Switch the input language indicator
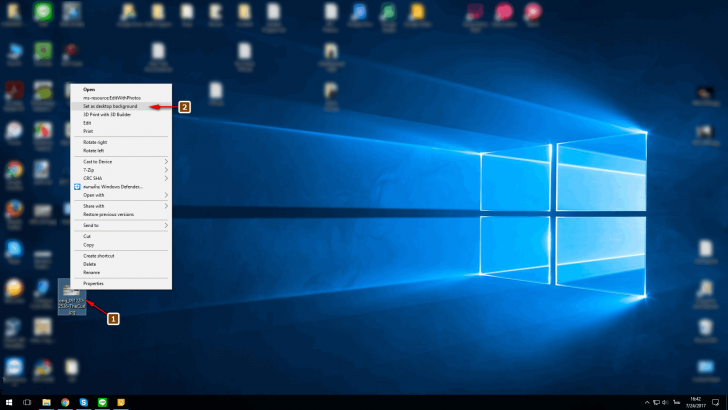Image resolution: width=728 pixels, height=410 pixels. (677, 403)
